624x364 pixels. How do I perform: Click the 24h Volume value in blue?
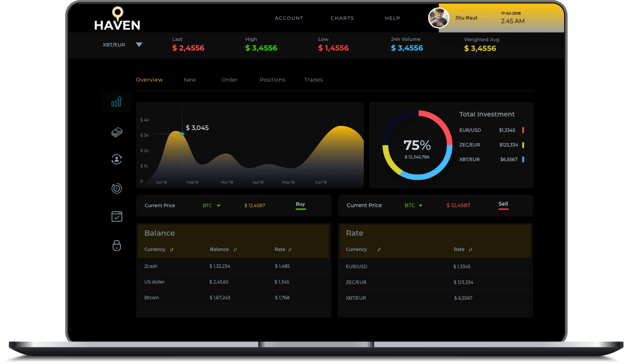(x=407, y=48)
